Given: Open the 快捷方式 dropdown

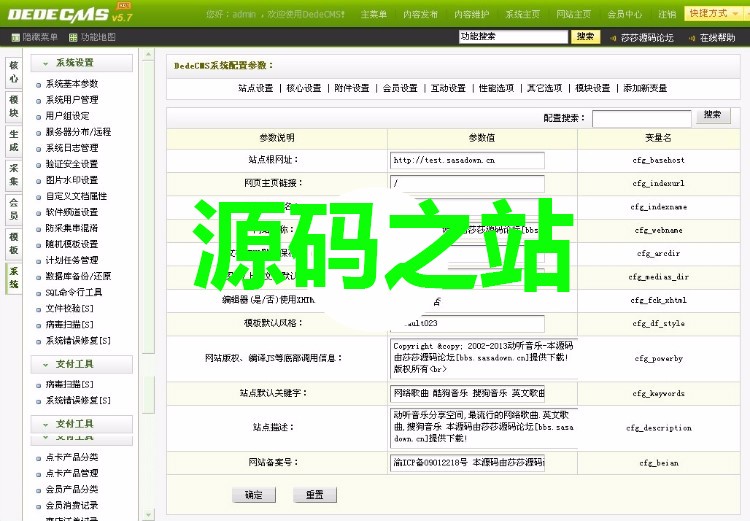Looking at the screenshot, I should pyautogui.click(x=714, y=13).
